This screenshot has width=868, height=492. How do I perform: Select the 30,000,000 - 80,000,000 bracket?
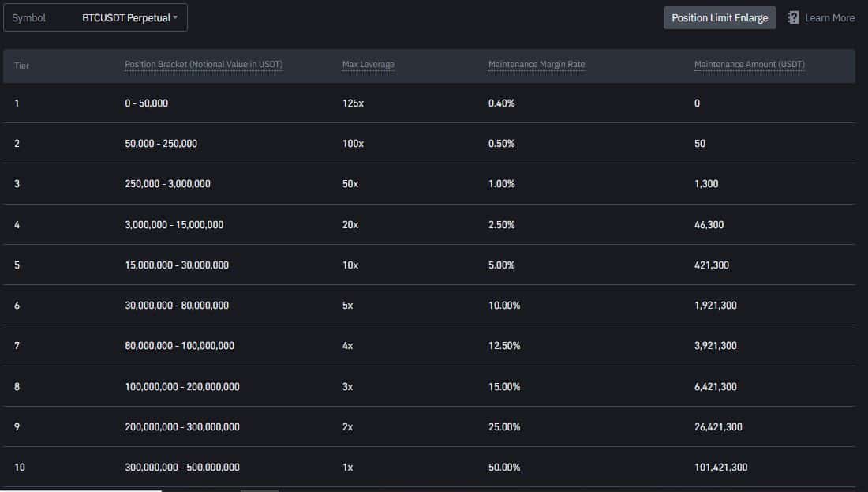(177, 306)
